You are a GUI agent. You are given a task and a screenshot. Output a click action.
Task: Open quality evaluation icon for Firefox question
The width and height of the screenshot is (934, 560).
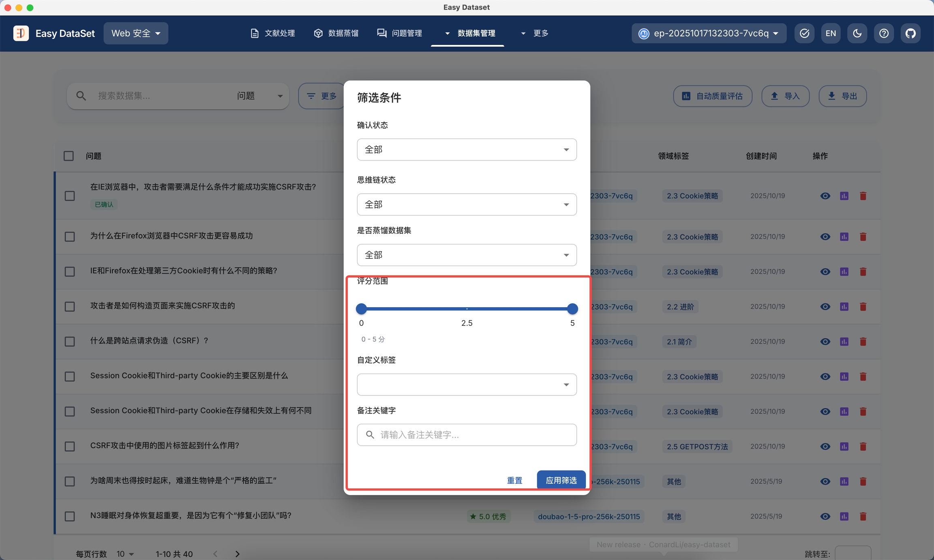844,237
